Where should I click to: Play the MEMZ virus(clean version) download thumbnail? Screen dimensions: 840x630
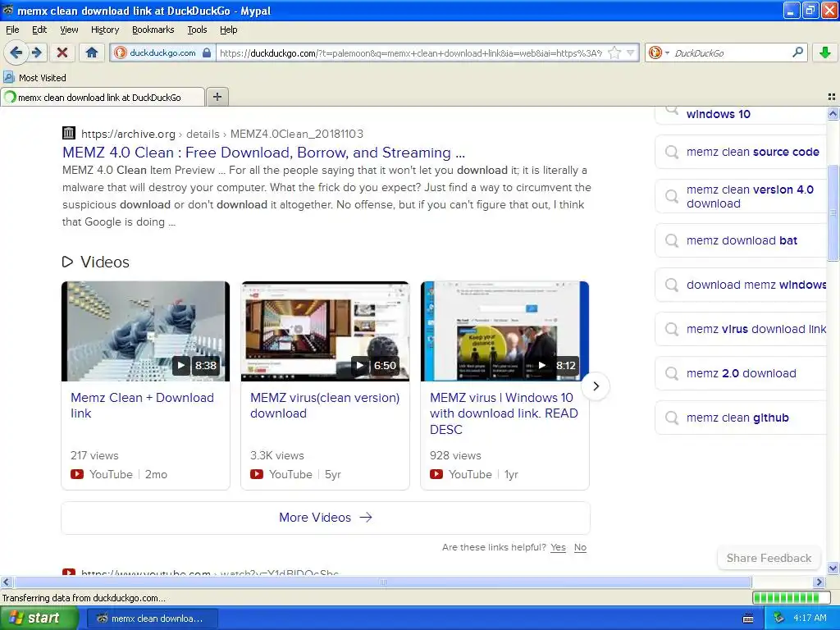(x=325, y=331)
